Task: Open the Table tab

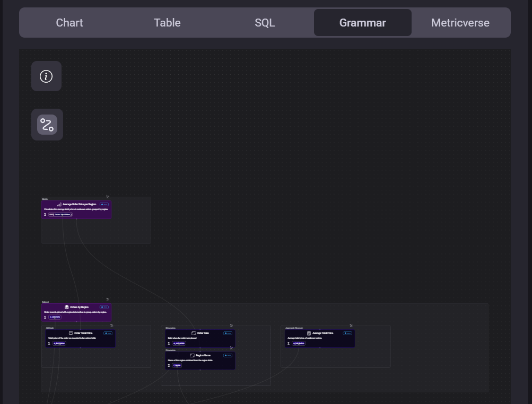Action: tap(167, 23)
